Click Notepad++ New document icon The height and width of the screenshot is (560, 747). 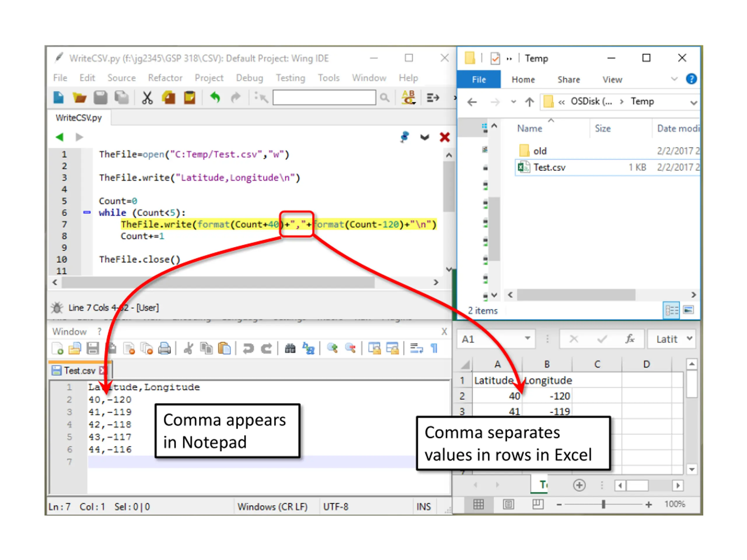[58, 348]
